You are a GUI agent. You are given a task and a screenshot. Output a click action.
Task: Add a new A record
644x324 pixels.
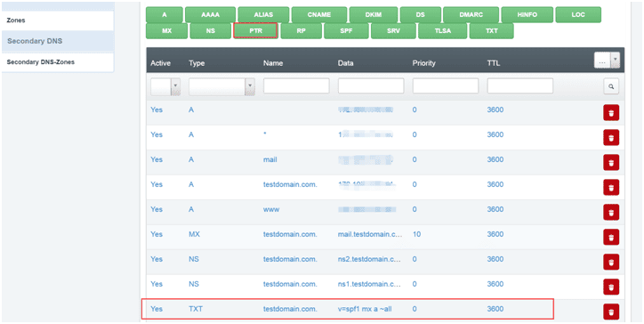(x=165, y=15)
